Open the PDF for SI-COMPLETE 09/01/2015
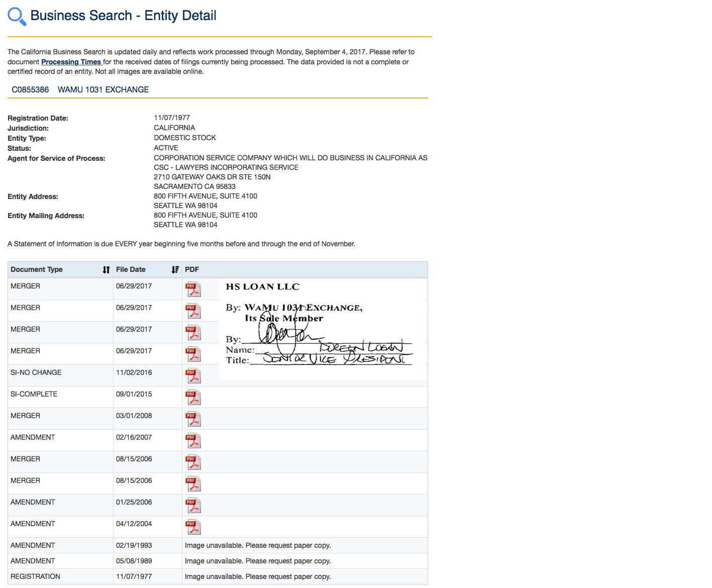Image resolution: width=712 pixels, height=588 pixels. [x=193, y=397]
